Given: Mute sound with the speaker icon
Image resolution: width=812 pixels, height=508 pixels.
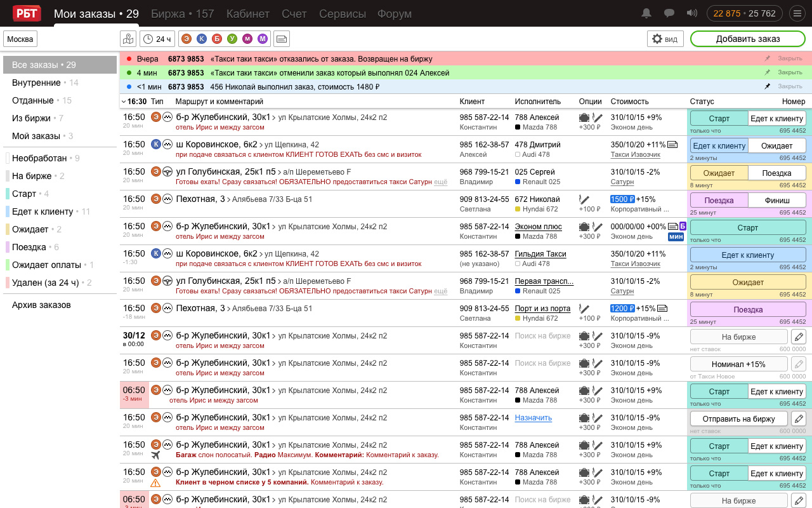Looking at the screenshot, I should pyautogui.click(x=692, y=13).
